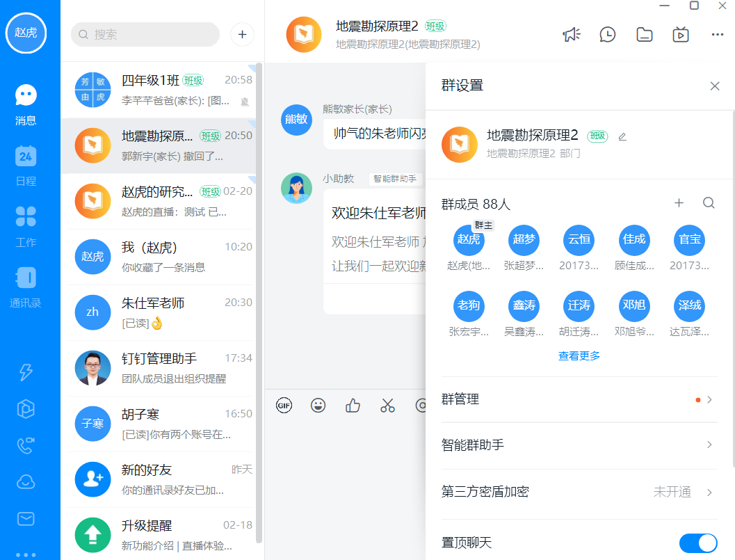Expand the 智能群助手 row

pyautogui.click(x=579, y=445)
